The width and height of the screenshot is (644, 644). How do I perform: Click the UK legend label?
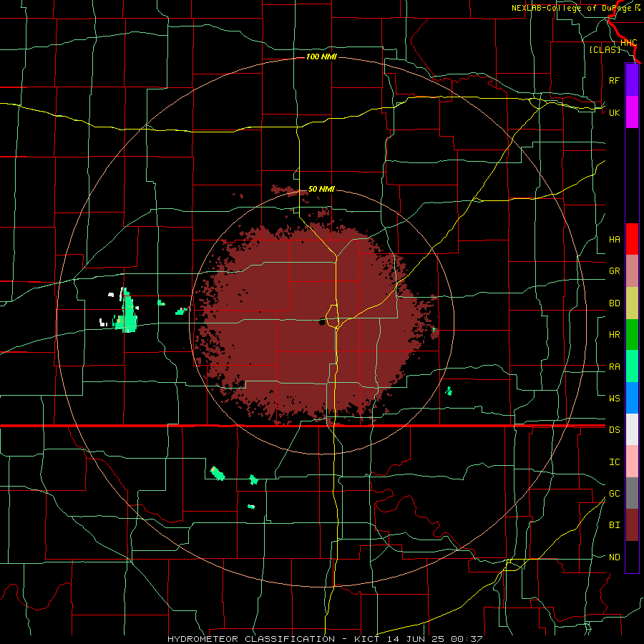tap(614, 112)
